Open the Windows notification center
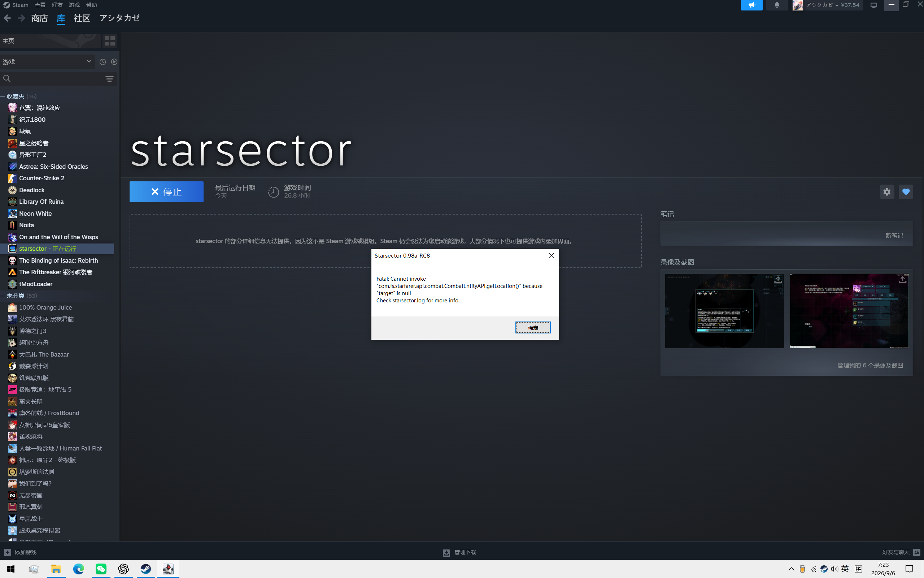The width and height of the screenshot is (924, 578). click(909, 569)
